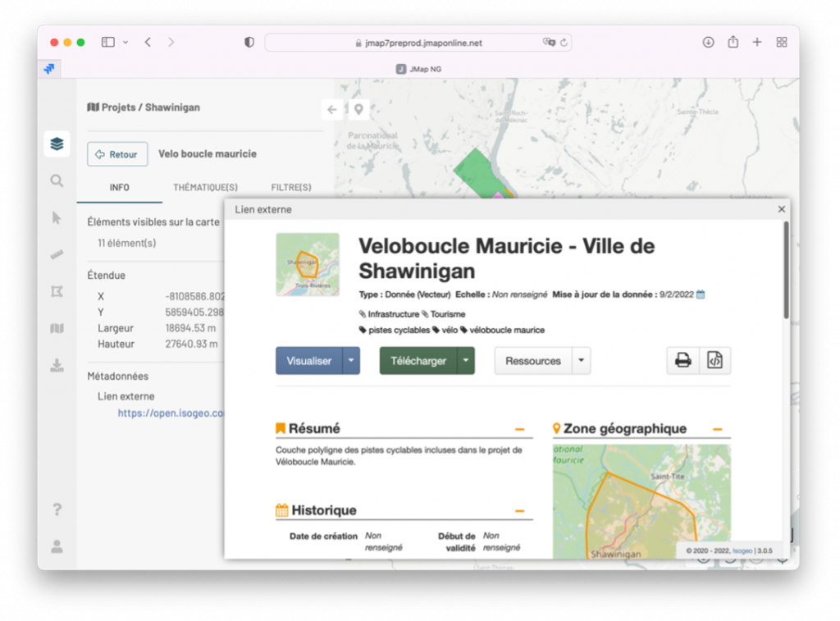Click the map location pin button
This screenshot has height=621, width=840.
click(358, 109)
